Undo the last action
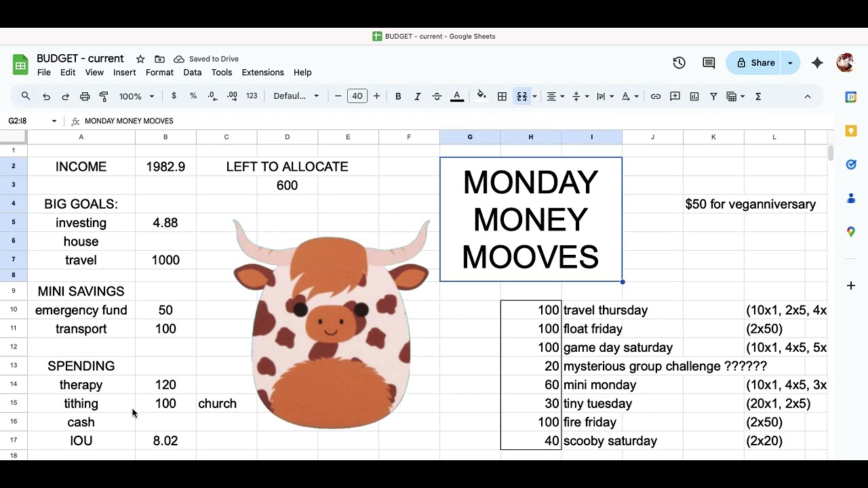This screenshot has width=868, height=488. tap(46, 96)
